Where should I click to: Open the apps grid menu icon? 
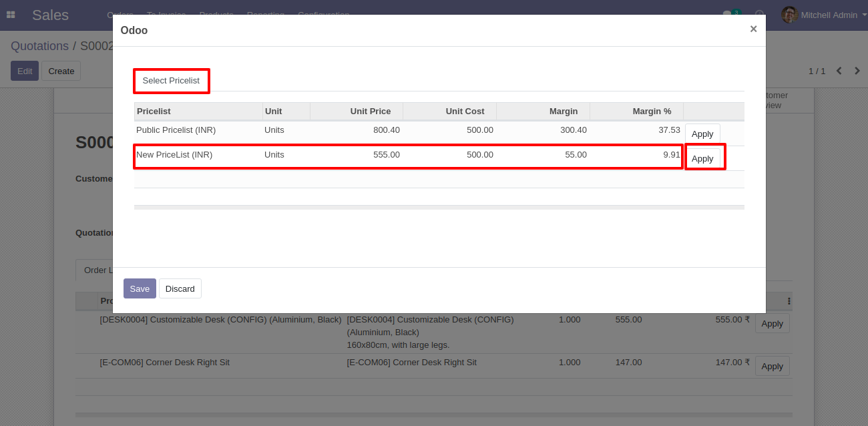coord(11,15)
